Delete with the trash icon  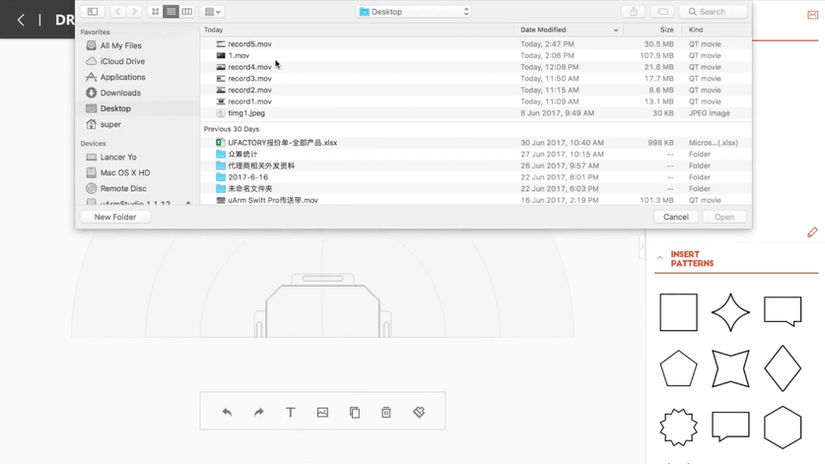(x=386, y=412)
